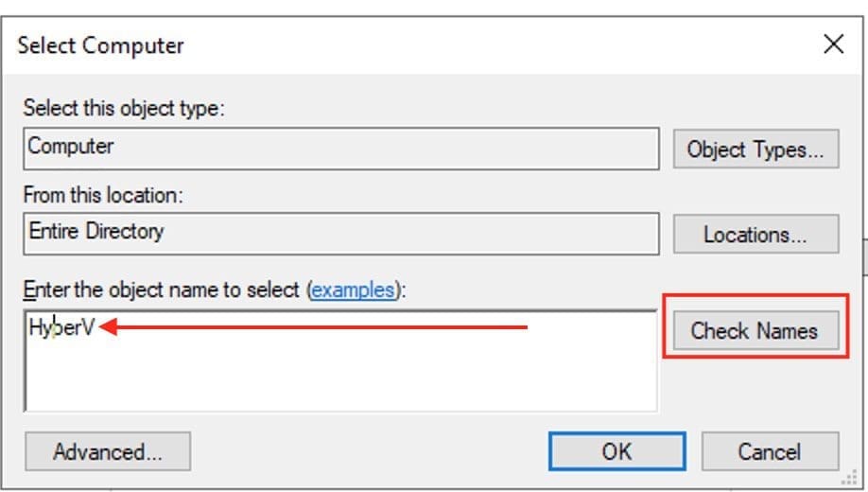Open the examples help link
This screenshot has width=868, height=492.
[353, 290]
